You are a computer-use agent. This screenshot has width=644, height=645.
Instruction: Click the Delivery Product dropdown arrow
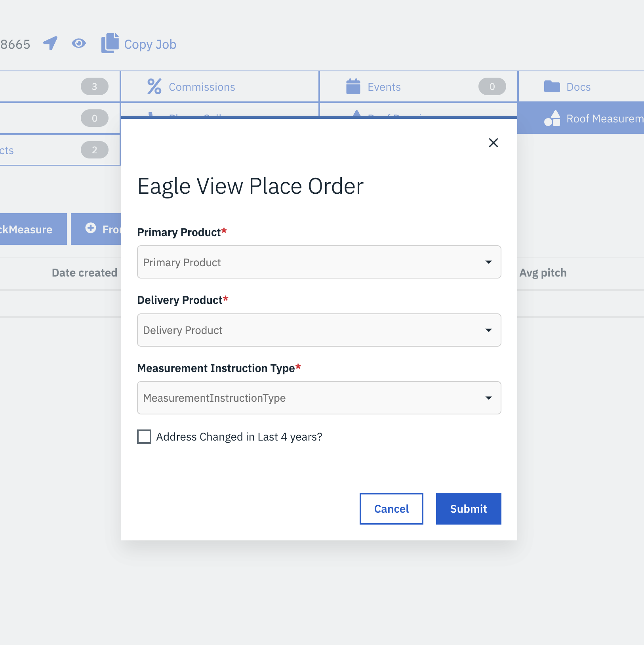[489, 330]
